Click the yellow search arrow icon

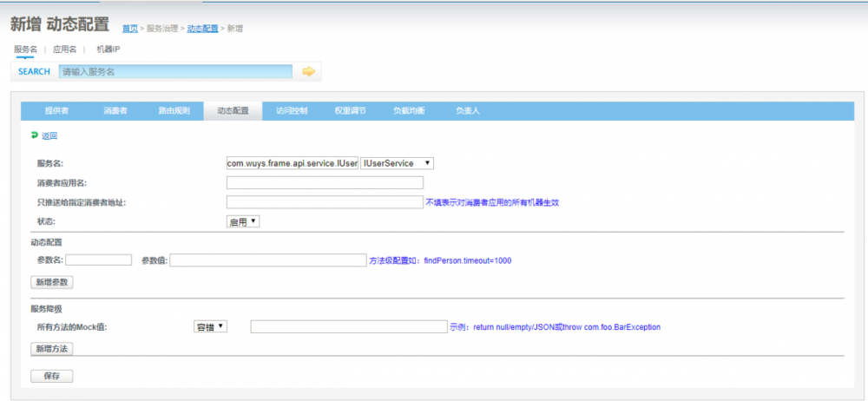[308, 71]
